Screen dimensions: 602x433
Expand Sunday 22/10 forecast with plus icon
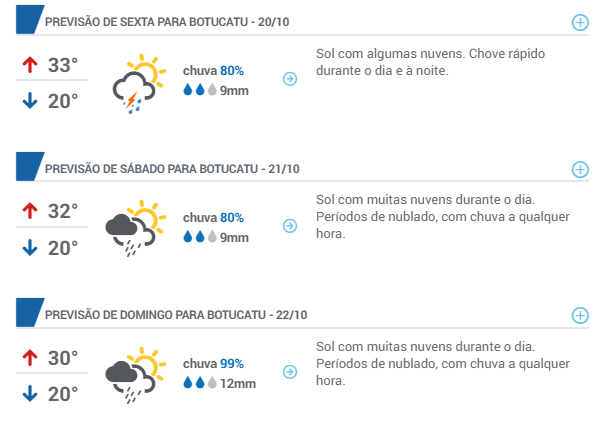tap(580, 316)
